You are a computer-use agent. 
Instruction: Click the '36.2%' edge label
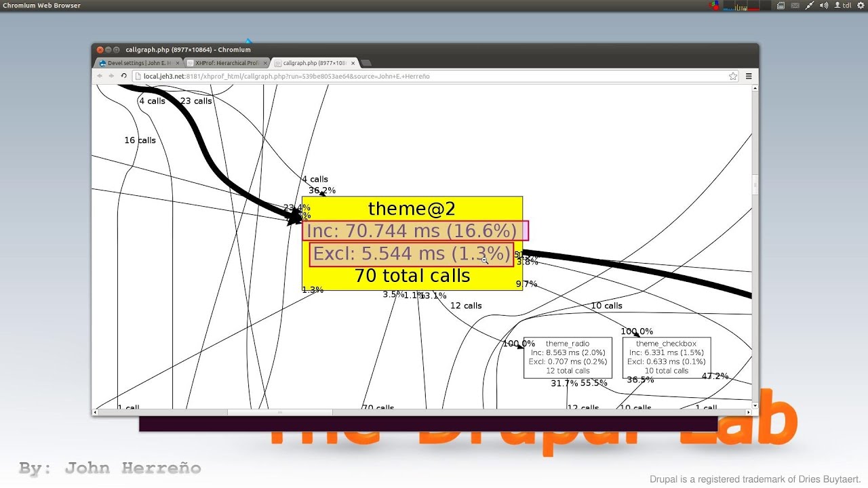point(322,190)
